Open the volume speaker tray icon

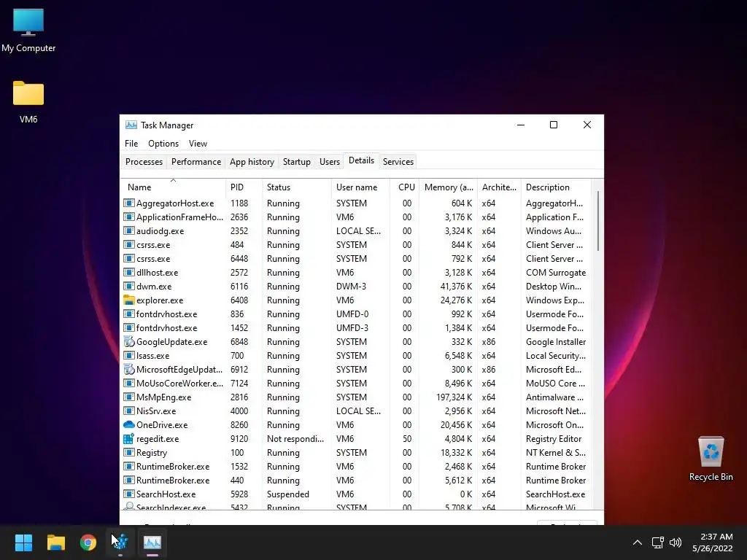pos(676,542)
